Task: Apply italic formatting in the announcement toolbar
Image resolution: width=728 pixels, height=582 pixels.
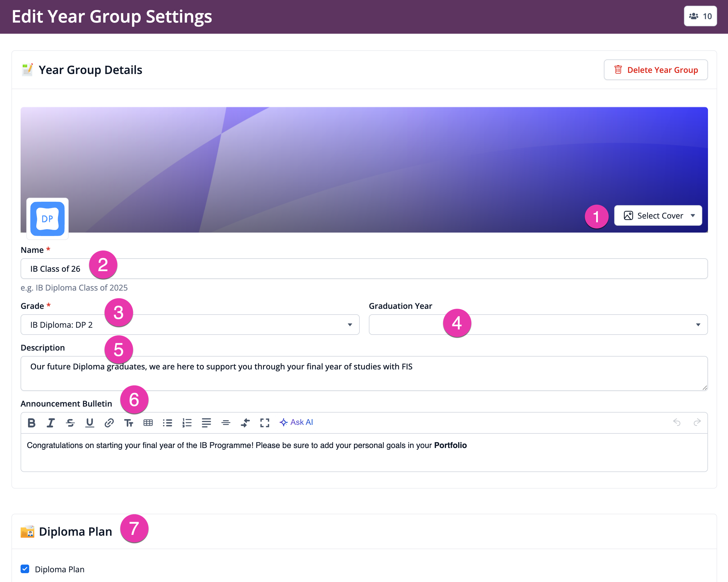Action: click(51, 422)
